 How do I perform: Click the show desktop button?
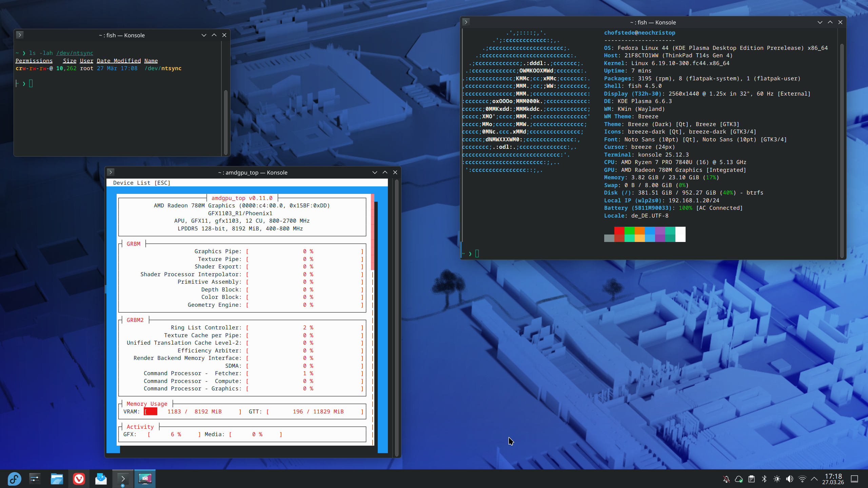click(x=854, y=479)
